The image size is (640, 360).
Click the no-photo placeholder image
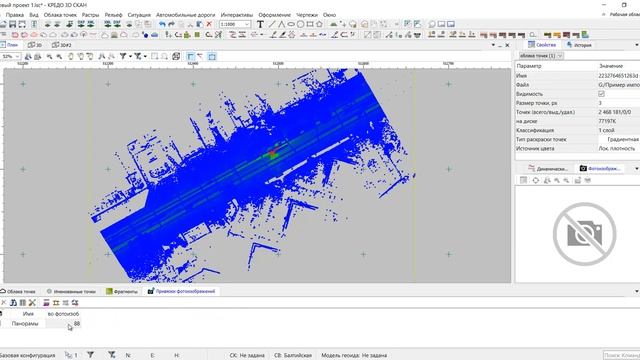[584, 234]
